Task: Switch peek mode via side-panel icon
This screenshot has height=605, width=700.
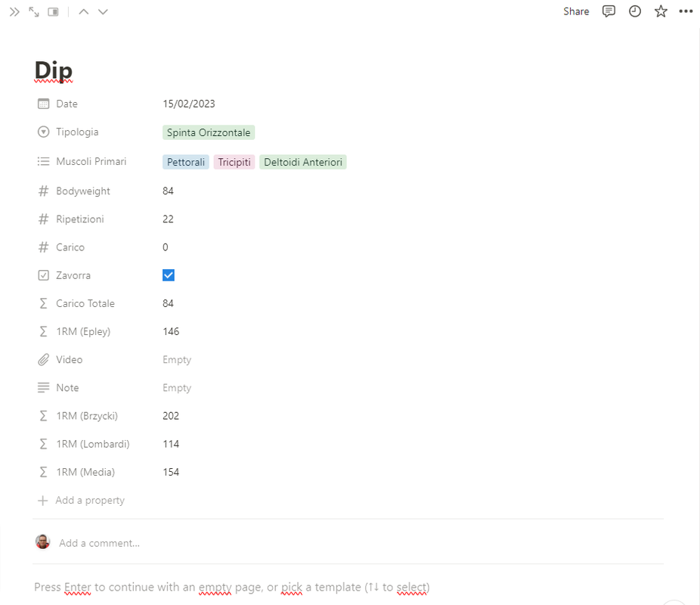Action: 53,11
